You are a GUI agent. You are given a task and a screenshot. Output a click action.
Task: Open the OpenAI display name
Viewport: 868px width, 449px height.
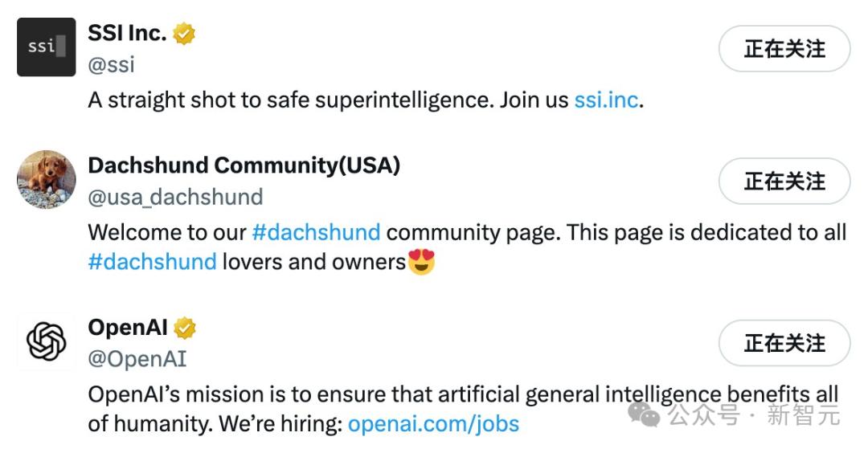(x=128, y=328)
